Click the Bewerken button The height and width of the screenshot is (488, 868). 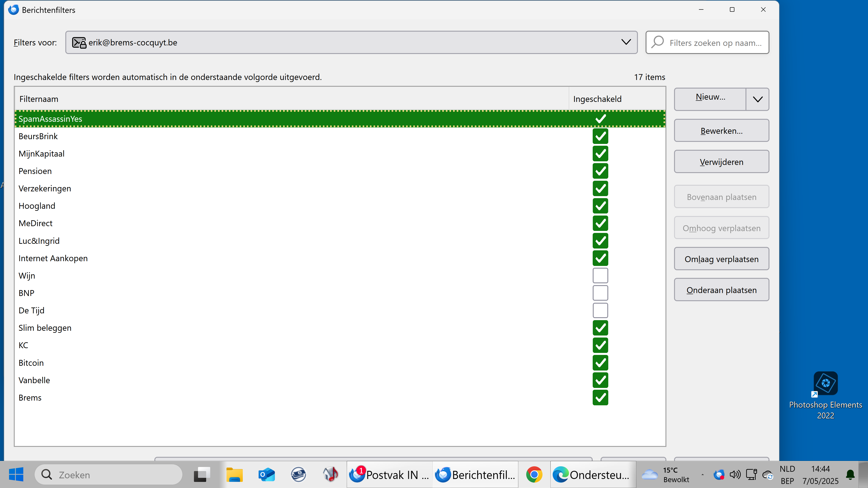point(721,131)
